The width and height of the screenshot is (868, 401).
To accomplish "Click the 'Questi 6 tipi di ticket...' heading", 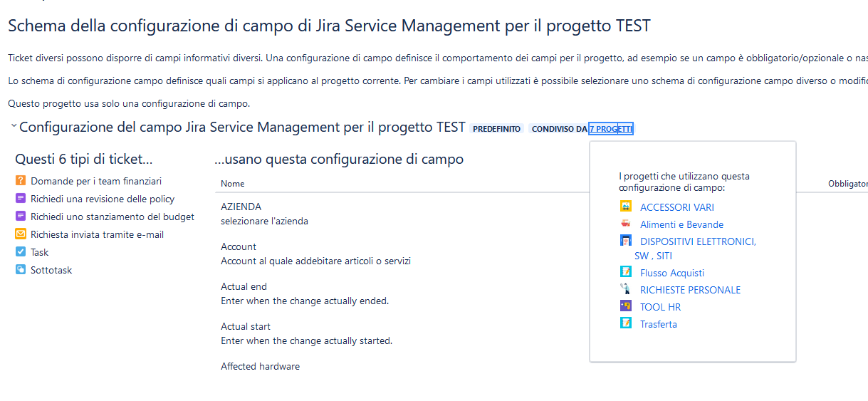I will tap(84, 159).
